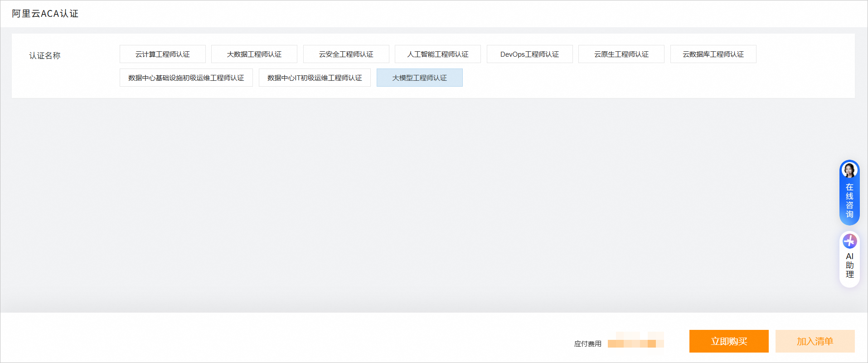The width and height of the screenshot is (868, 363).
Task: Add to list with 加入清单 button
Action: (x=815, y=341)
